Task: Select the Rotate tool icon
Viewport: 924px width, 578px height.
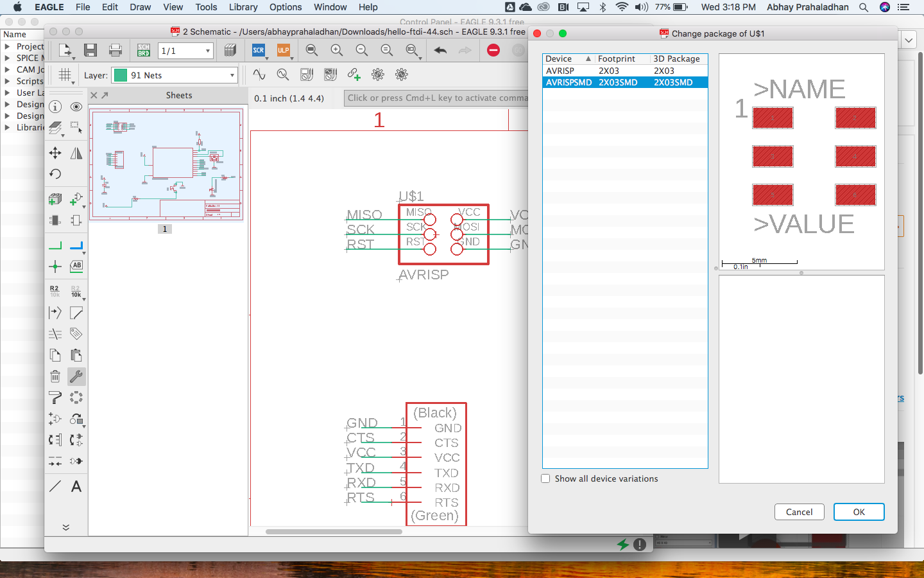Action: pyautogui.click(x=55, y=174)
